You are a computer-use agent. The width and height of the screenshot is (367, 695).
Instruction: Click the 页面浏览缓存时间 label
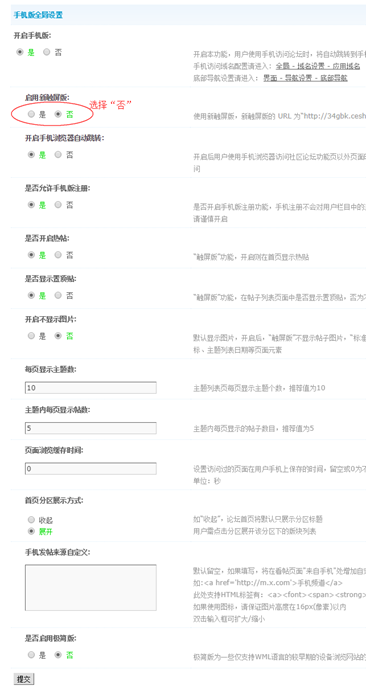tap(54, 450)
